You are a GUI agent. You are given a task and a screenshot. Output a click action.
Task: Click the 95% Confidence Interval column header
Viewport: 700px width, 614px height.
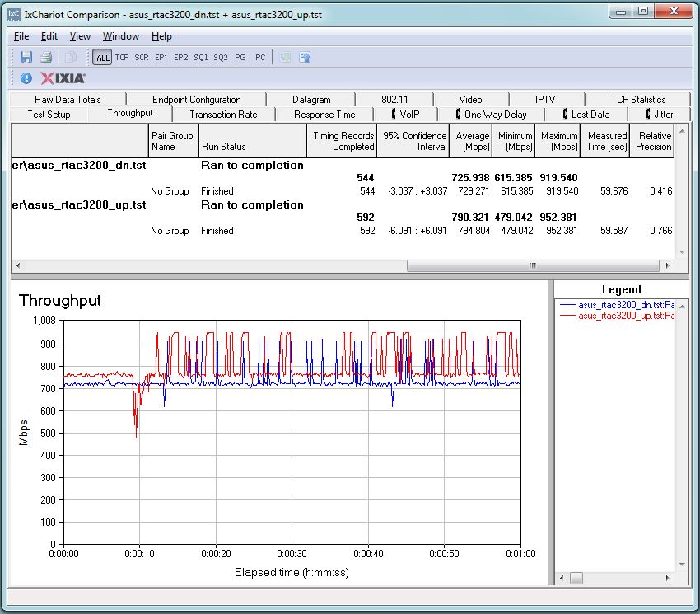tap(413, 141)
